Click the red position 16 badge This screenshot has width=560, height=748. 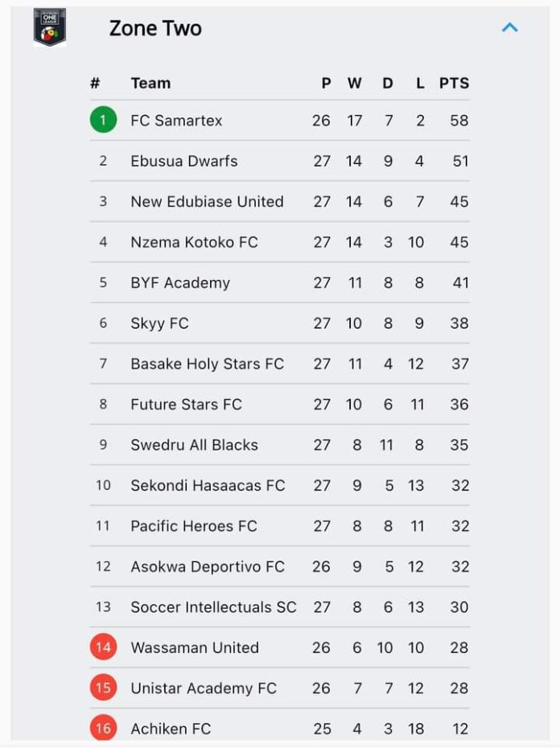[x=103, y=727]
